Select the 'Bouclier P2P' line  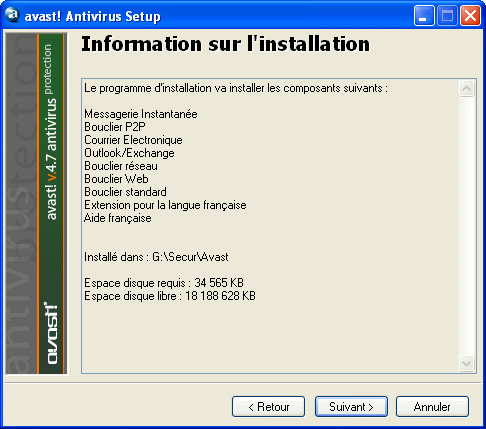(115, 127)
